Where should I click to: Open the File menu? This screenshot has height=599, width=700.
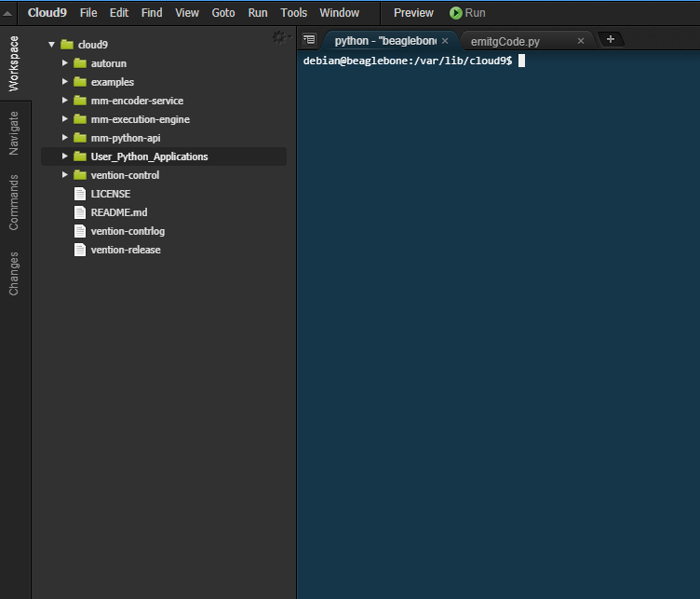point(88,13)
